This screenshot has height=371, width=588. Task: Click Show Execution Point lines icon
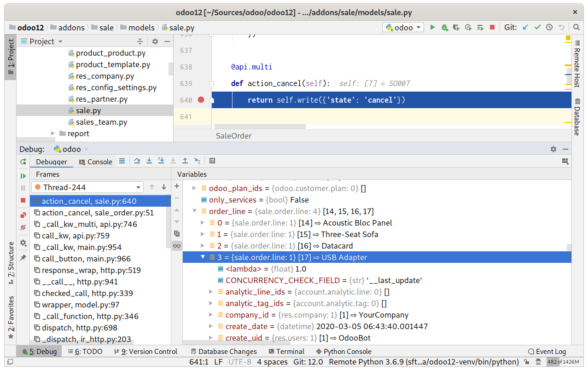pyautogui.click(x=122, y=161)
